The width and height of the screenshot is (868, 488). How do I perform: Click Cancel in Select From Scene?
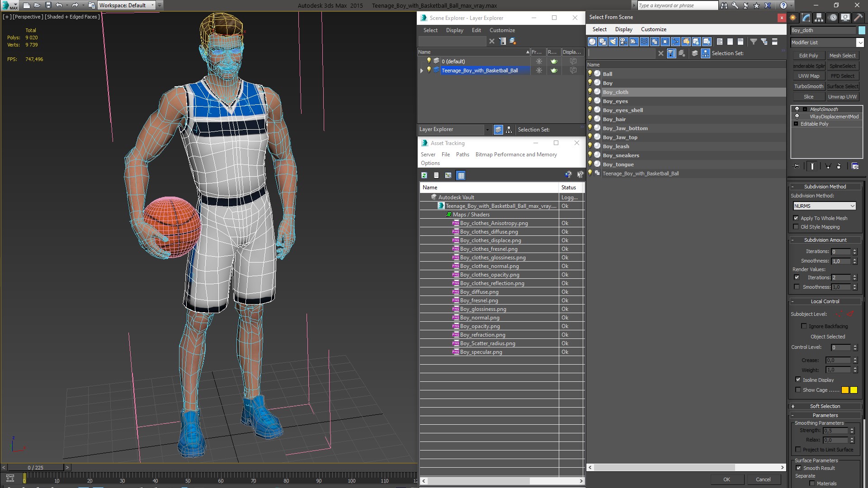coord(763,479)
